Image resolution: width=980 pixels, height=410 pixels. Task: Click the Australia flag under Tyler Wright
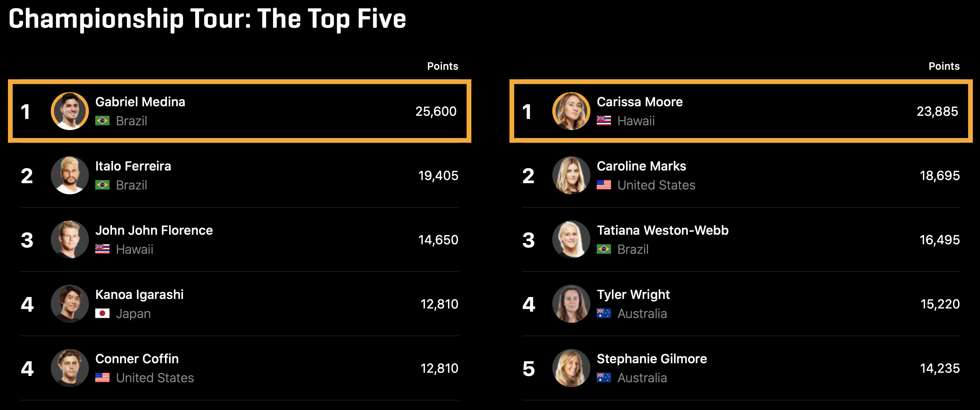coord(604,314)
